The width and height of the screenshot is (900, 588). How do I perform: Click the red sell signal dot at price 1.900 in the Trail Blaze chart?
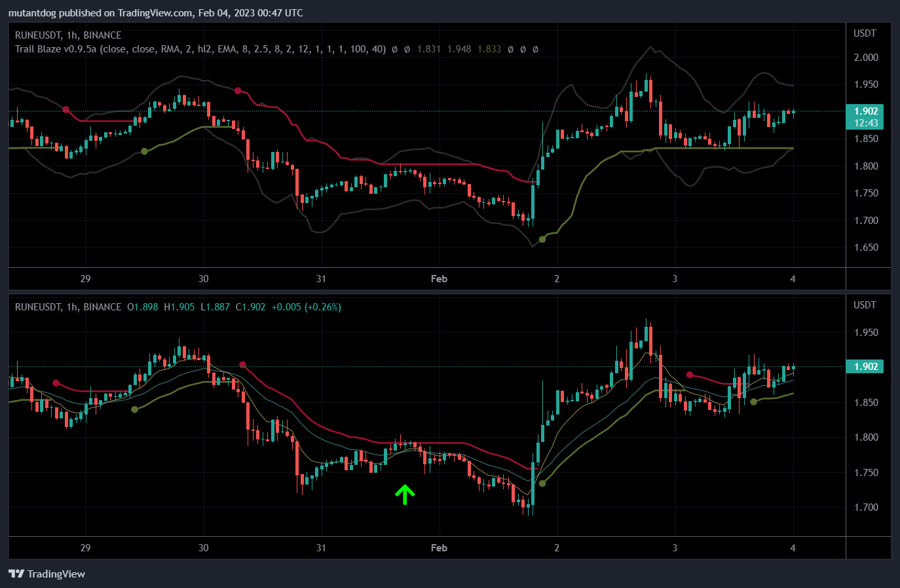pos(66,109)
